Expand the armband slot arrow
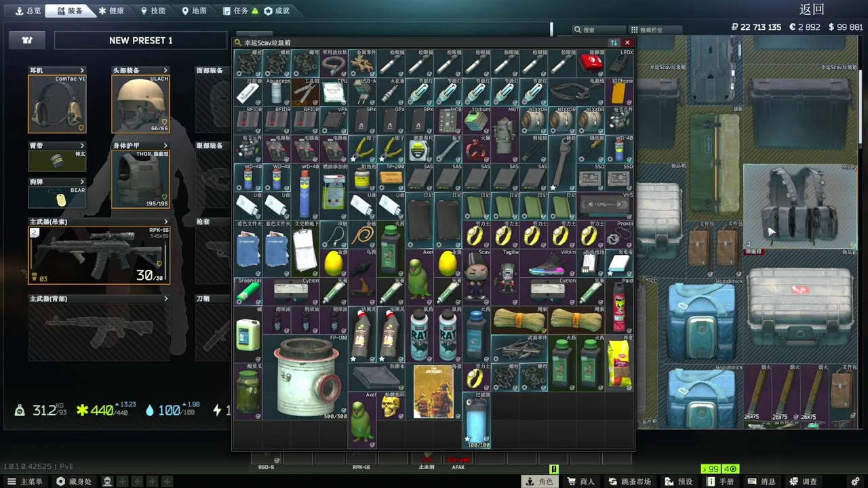 tap(82, 146)
